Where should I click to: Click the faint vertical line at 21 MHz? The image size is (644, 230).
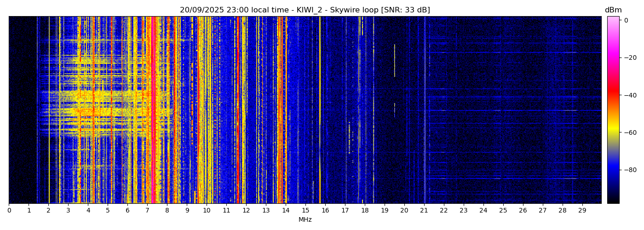[x=425, y=110]
